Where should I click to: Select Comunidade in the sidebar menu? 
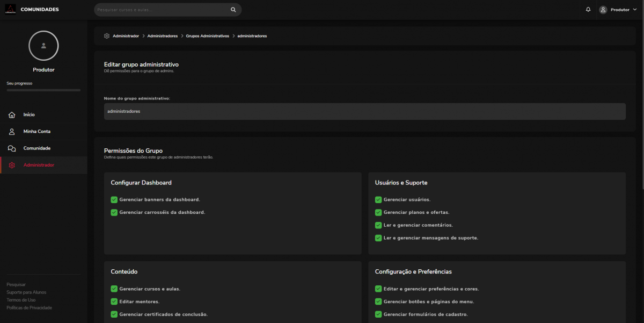click(x=37, y=148)
